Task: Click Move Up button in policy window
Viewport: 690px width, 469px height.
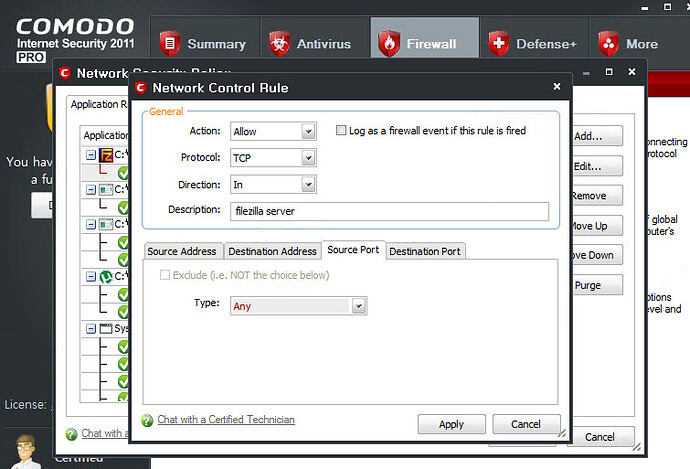Action: [x=598, y=226]
